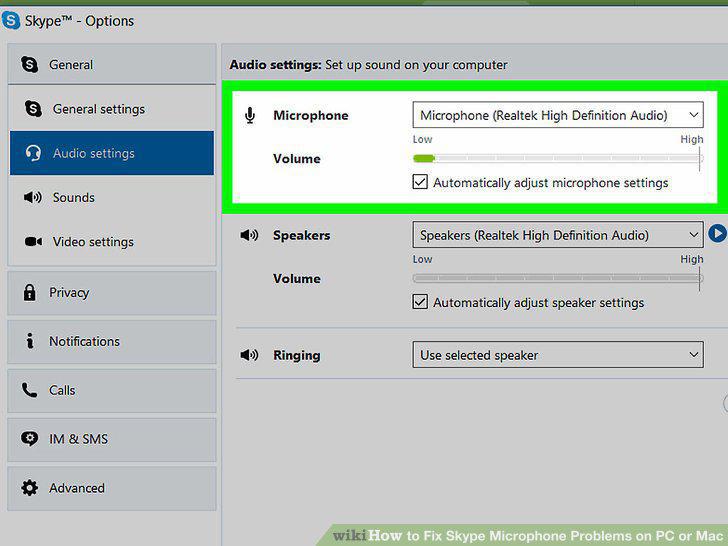Viewport: 728px width, 546px height.
Task: Click the headset icon on Audio settings
Action: 33,153
